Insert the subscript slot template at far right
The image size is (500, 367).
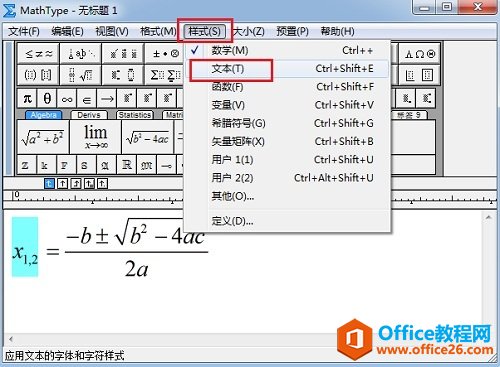click(406, 98)
